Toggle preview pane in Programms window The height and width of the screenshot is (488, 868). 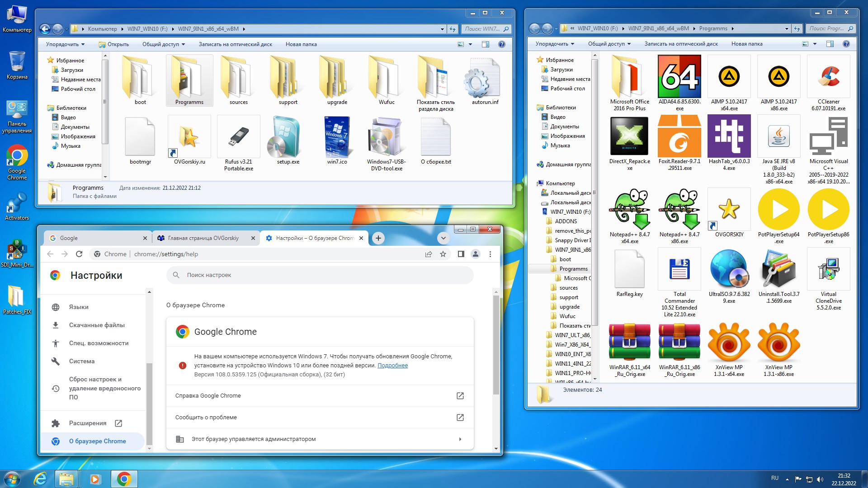tap(830, 44)
